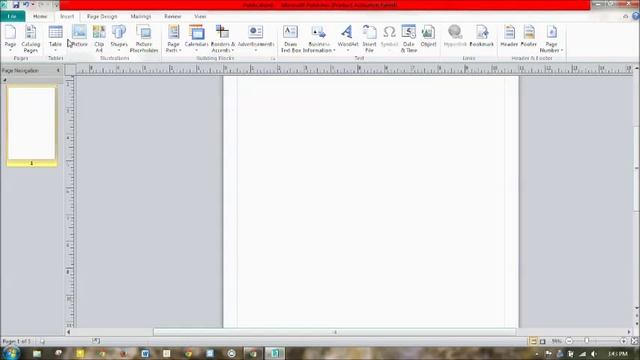Viewport: 640px width, 360px height.
Task: Open Customize Quick Access Toolbar arrow
Action: point(56,5)
